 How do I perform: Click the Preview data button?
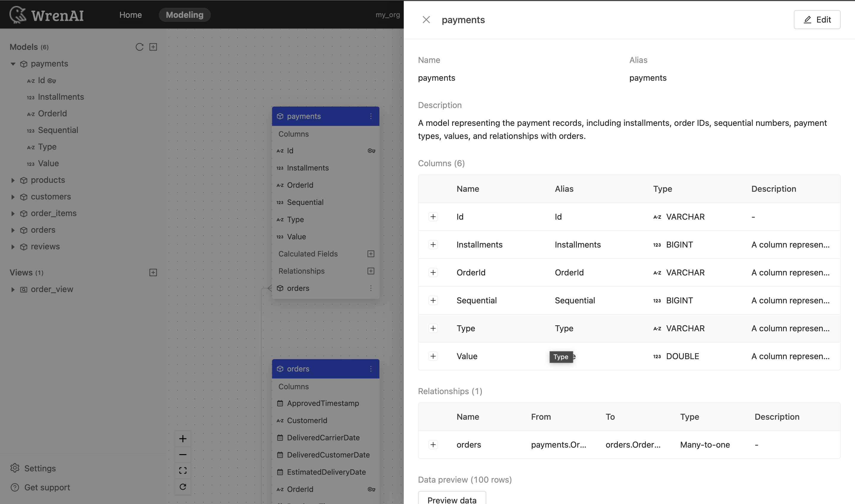coord(452,498)
